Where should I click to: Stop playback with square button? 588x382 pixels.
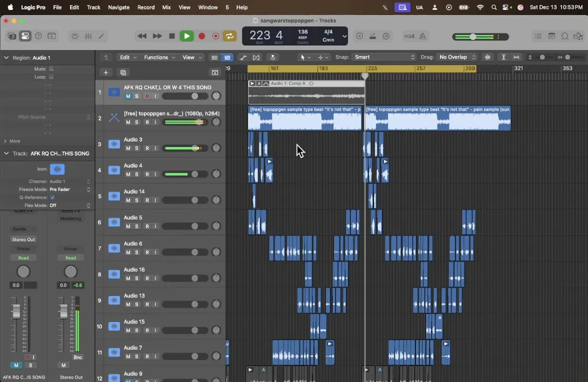tap(172, 37)
